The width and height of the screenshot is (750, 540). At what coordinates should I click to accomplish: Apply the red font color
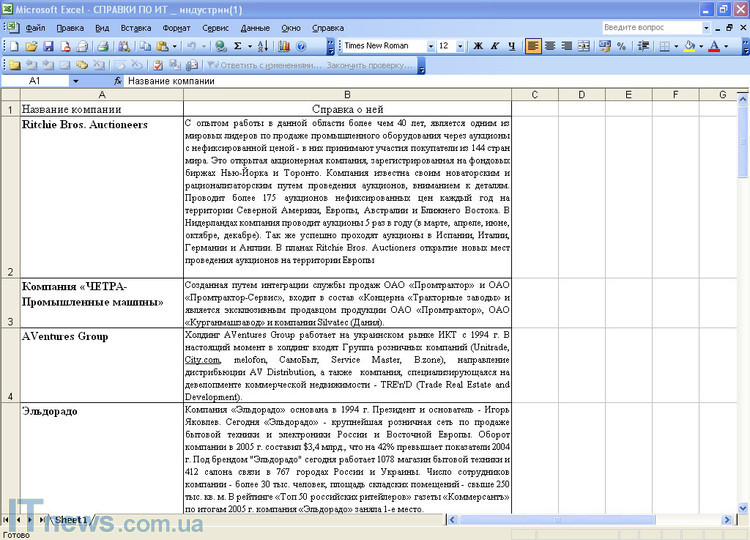[714, 46]
